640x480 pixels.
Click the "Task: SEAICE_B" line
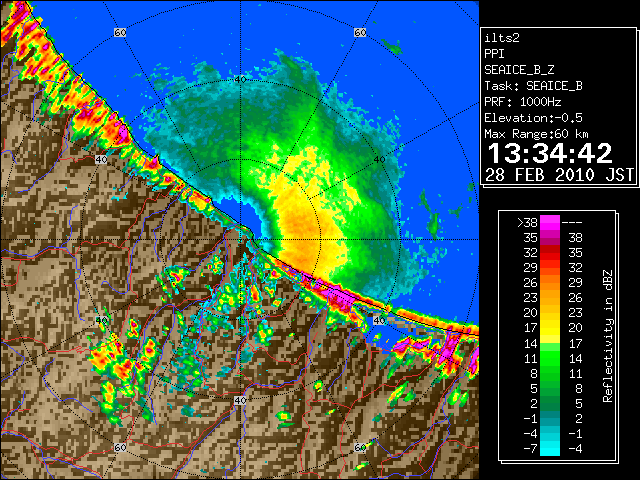(533, 86)
